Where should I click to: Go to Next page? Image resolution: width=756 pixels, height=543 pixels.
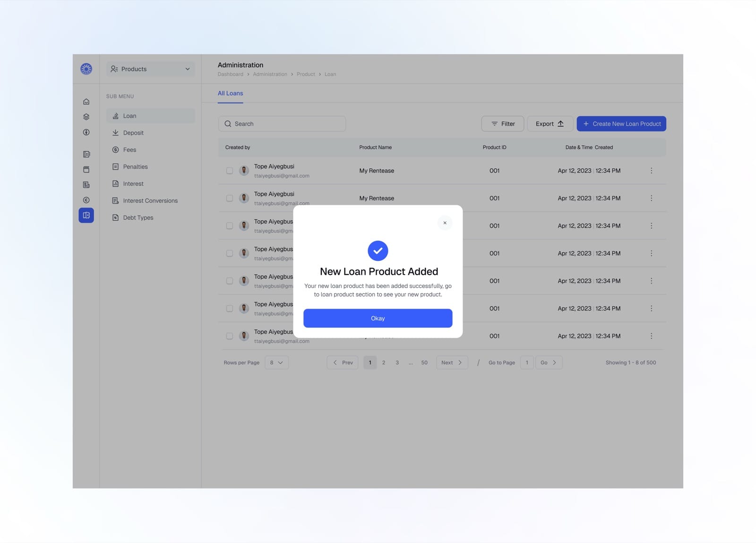pos(452,362)
